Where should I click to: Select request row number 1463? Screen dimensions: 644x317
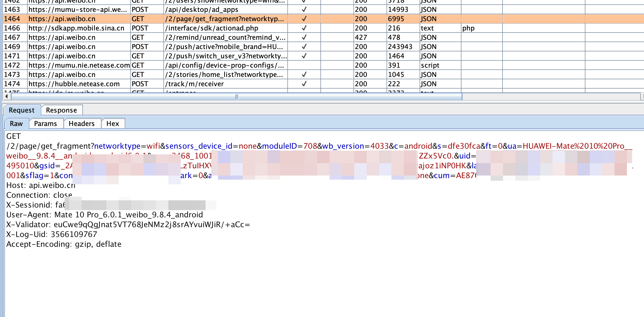[x=323, y=10]
